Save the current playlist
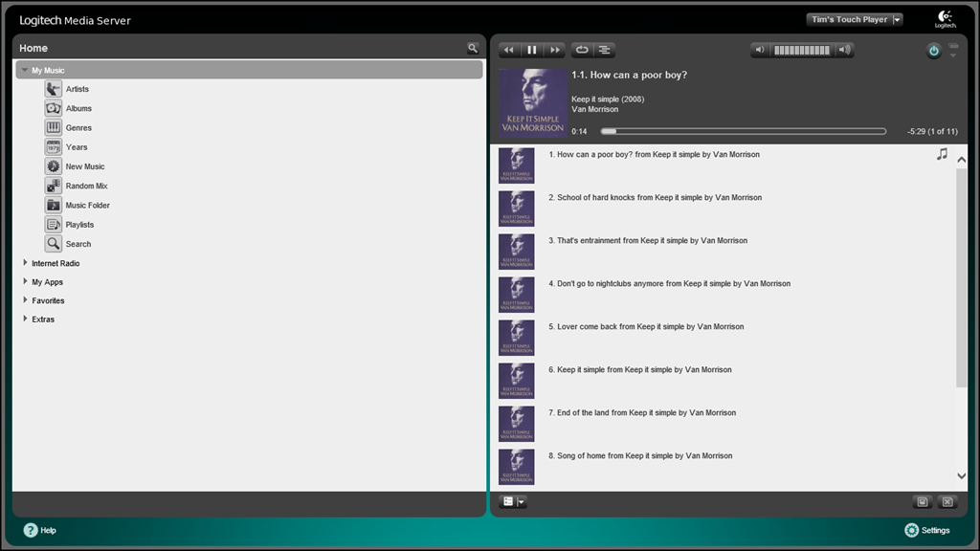The height and width of the screenshot is (551, 980). click(923, 501)
